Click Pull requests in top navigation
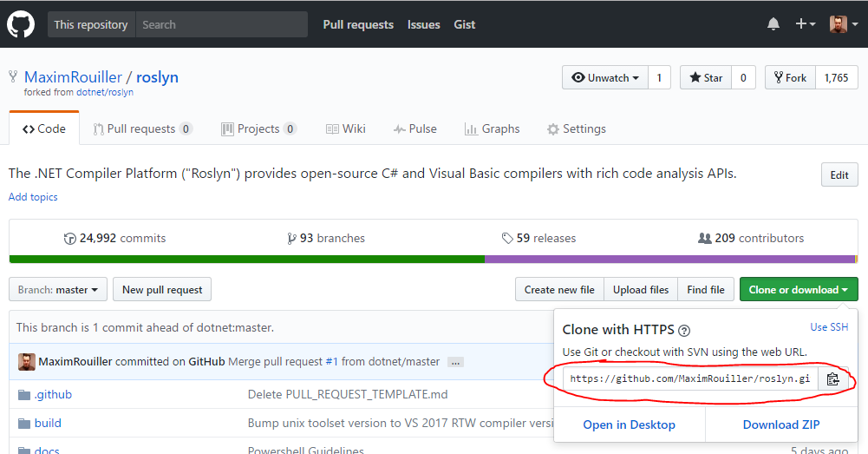Screen dimensions: 868x454 point(358,24)
